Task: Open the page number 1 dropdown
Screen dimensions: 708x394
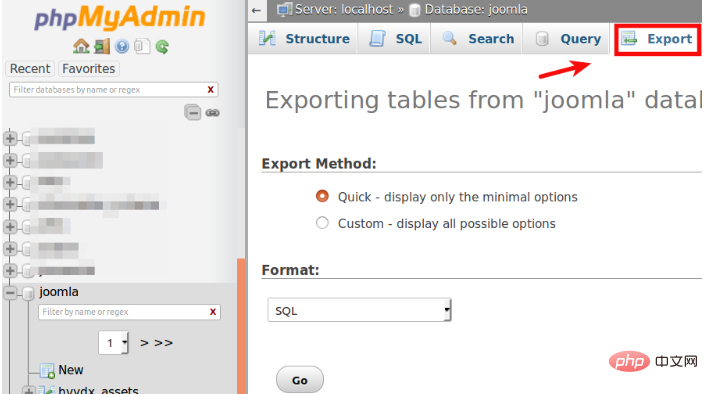Action: click(x=113, y=343)
